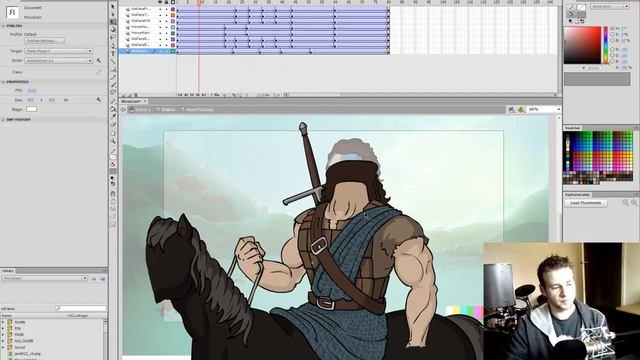The image size is (640, 360).
Task: Activate the Eraser tool
Action: [x=113, y=124]
